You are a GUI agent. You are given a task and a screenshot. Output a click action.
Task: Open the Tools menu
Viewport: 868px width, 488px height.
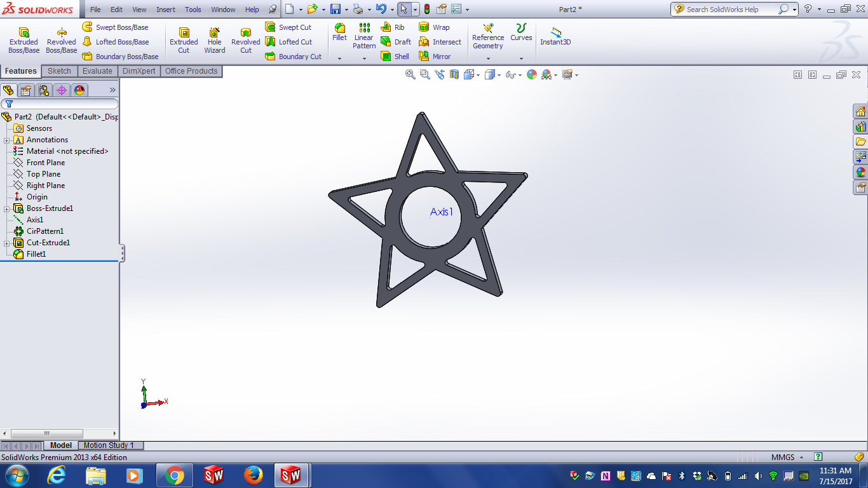[193, 10]
